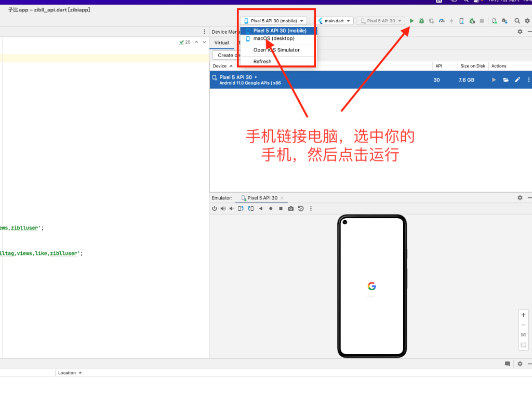This screenshot has width=532, height=417.
Task: Choose Open iOS Simulator menu entry
Action: pos(276,50)
